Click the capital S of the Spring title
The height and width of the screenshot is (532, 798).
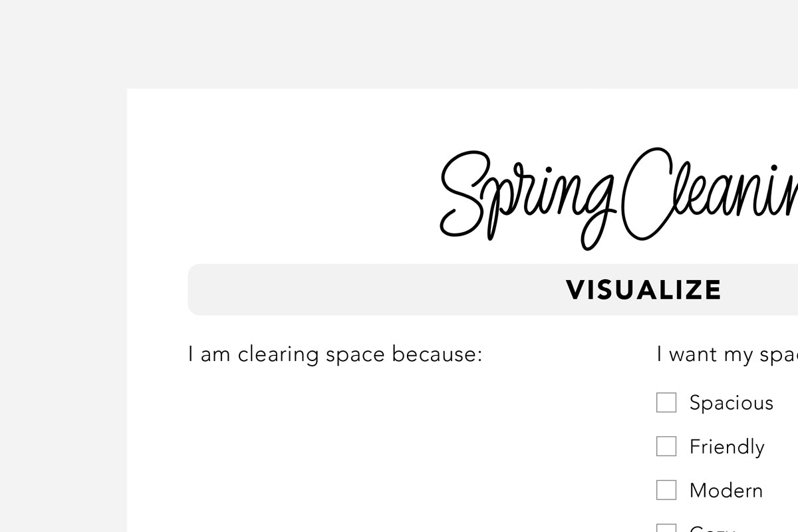coord(465,193)
